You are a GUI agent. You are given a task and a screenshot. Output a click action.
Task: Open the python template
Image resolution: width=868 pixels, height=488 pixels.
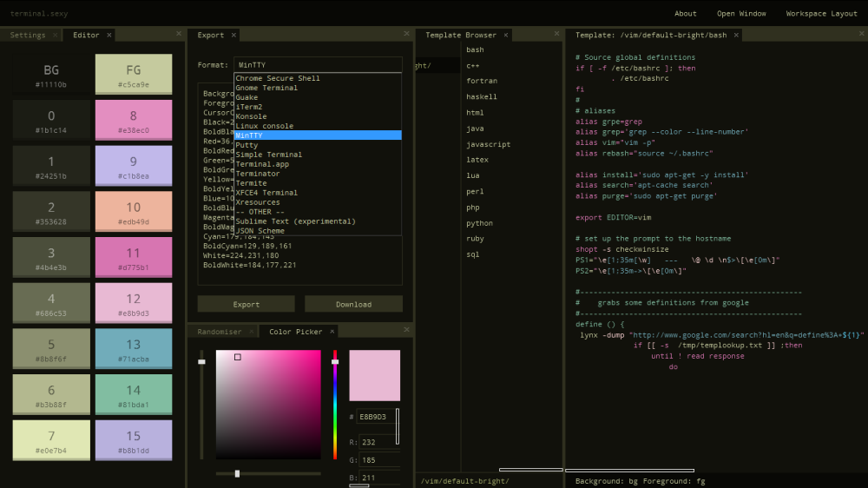coord(479,222)
